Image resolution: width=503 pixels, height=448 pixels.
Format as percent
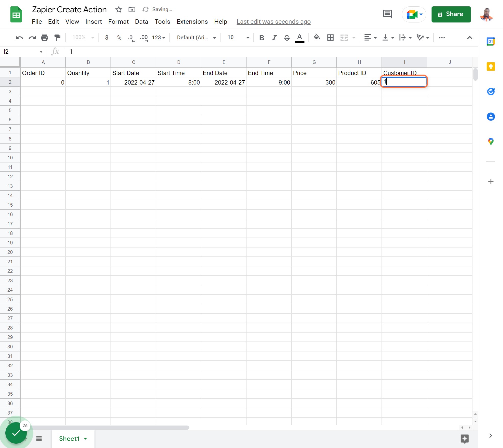119,38
